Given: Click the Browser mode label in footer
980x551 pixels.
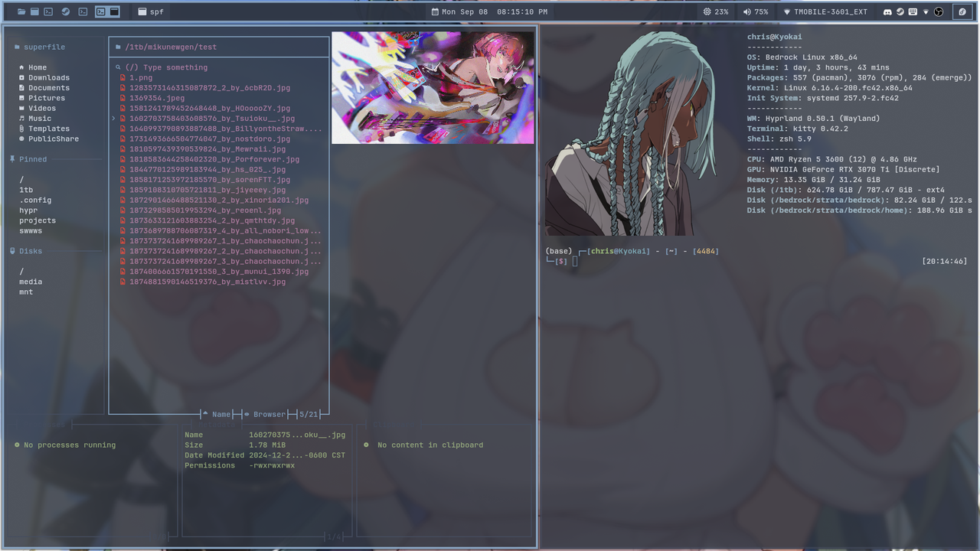Looking at the screenshot, I should coord(265,414).
